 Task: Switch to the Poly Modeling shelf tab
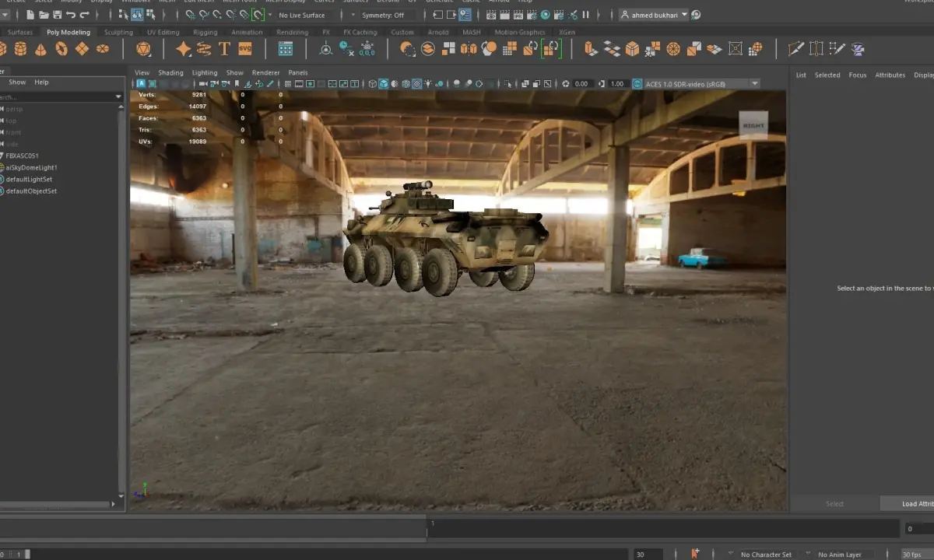click(x=68, y=32)
